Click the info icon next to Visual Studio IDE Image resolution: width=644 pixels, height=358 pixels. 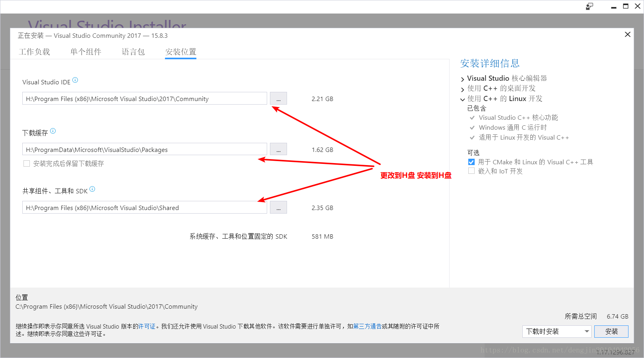coord(75,80)
